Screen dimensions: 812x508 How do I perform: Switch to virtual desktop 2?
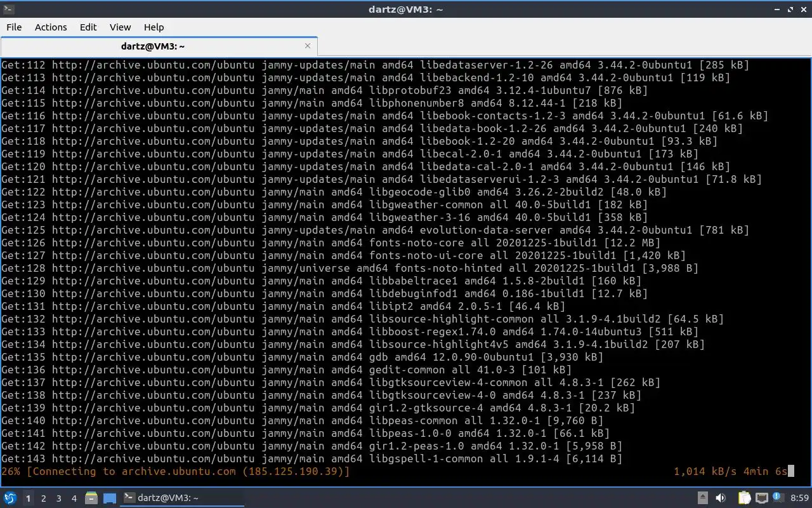[x=43, y=498]
